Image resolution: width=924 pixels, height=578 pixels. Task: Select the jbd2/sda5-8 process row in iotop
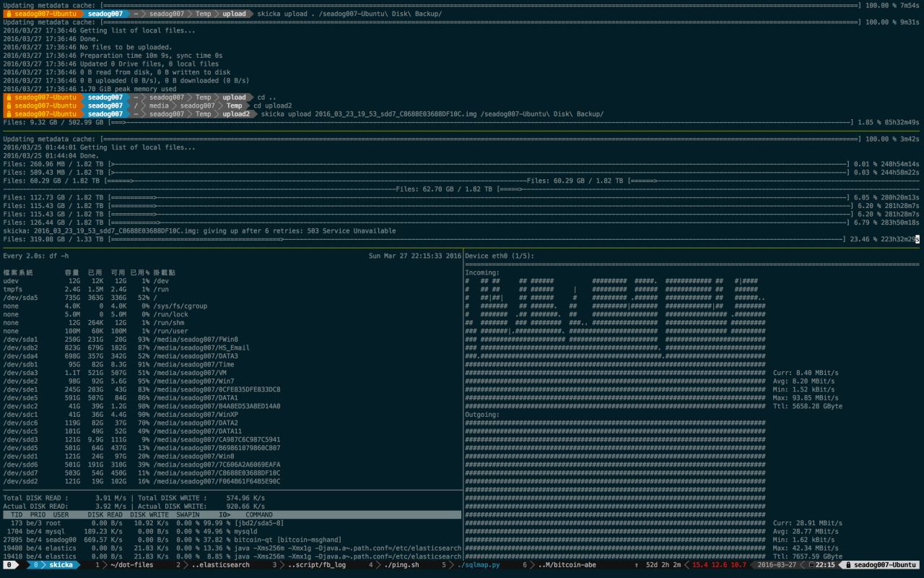point(232,523)
